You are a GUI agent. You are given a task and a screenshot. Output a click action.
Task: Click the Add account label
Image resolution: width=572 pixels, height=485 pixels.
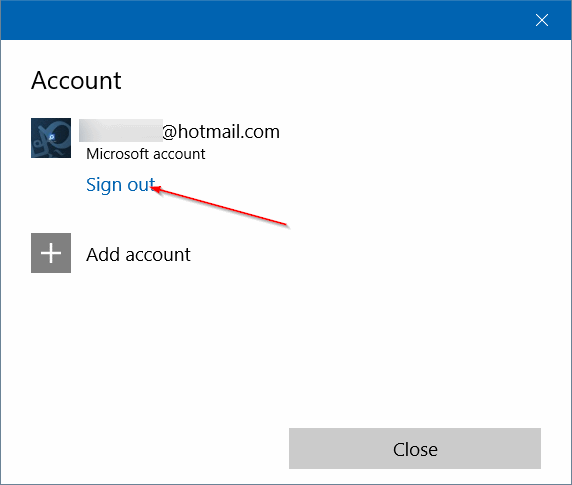(138, 255)
